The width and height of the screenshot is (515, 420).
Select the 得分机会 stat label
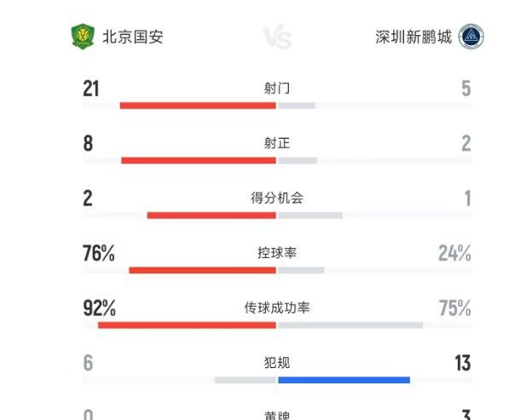click(x=277, y=198)
